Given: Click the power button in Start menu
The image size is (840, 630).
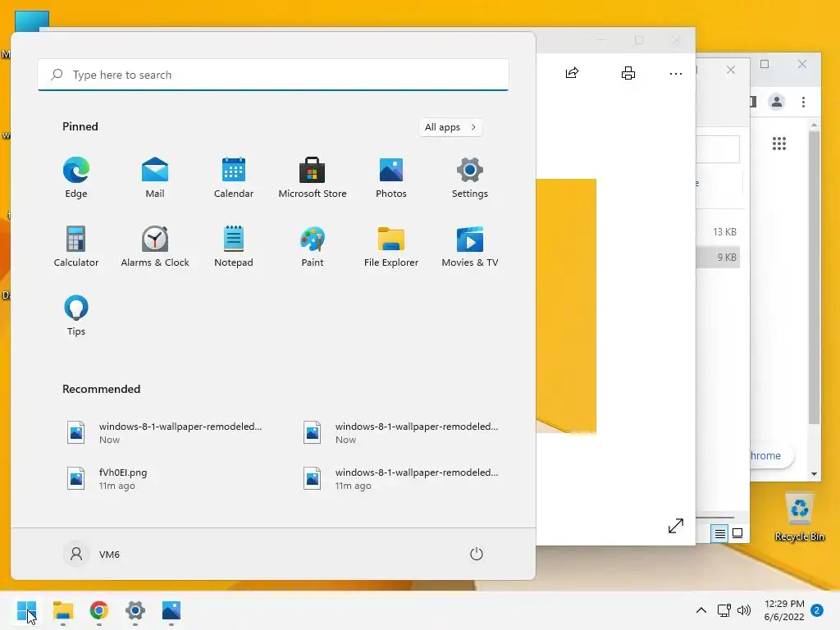Looking at the screenshot, I should coord(477,554).
